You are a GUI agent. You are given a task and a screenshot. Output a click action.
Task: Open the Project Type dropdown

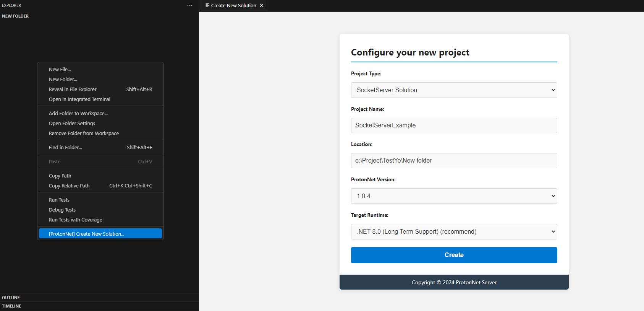[x=454, y=90]
